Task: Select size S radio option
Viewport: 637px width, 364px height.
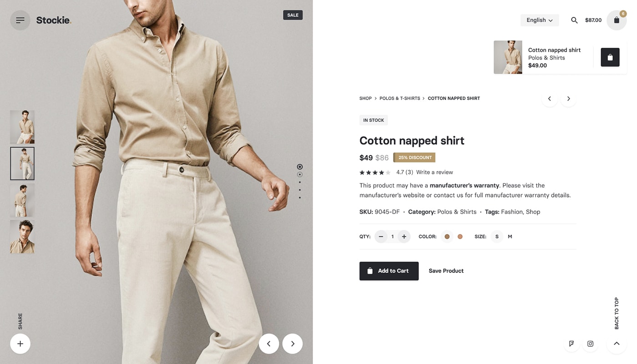Action: 496,236
